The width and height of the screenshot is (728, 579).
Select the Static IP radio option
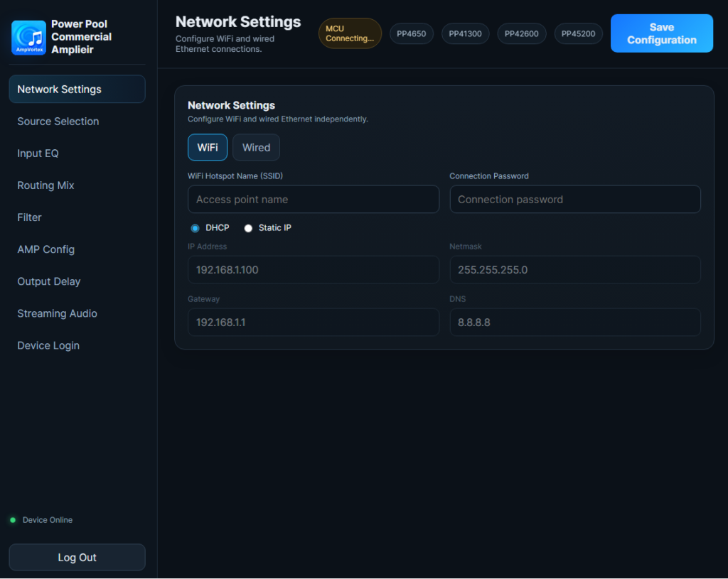248,228
